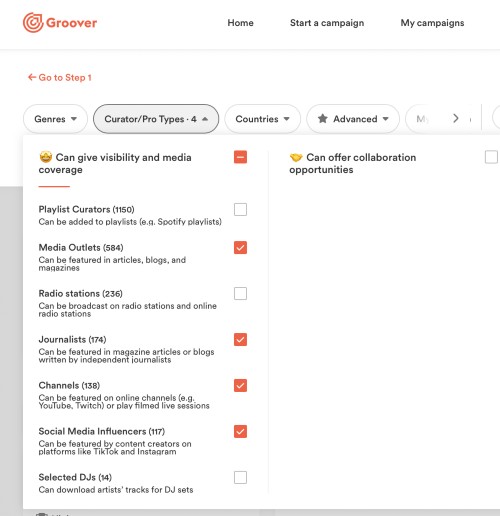
Task: Click the back arrow beside Go to Step 1
Action: 32,77
